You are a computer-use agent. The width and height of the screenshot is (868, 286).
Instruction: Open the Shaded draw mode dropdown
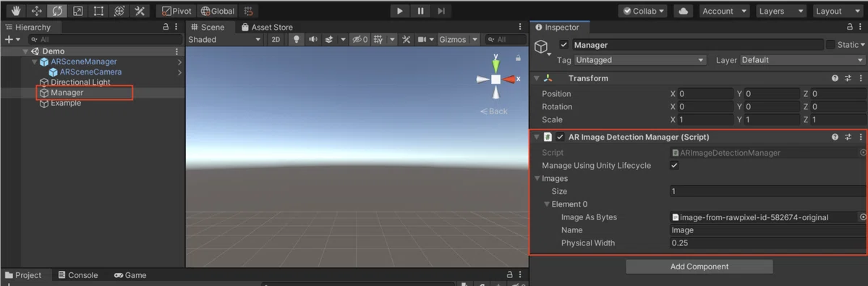pyautogui.click(x=224, y=40)
